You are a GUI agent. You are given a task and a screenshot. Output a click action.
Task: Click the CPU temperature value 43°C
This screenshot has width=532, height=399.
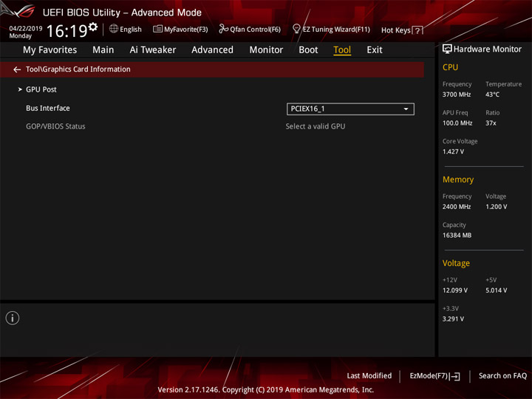click(x=492, y=95)
